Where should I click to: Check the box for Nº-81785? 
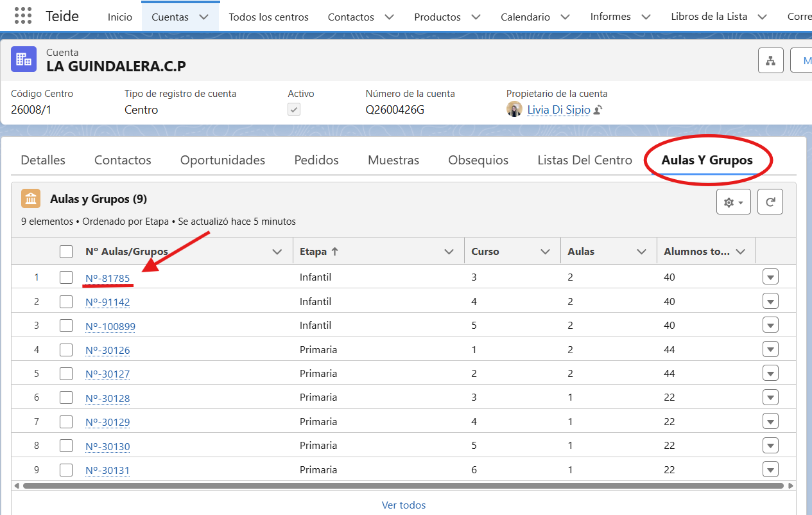[66, 277]
